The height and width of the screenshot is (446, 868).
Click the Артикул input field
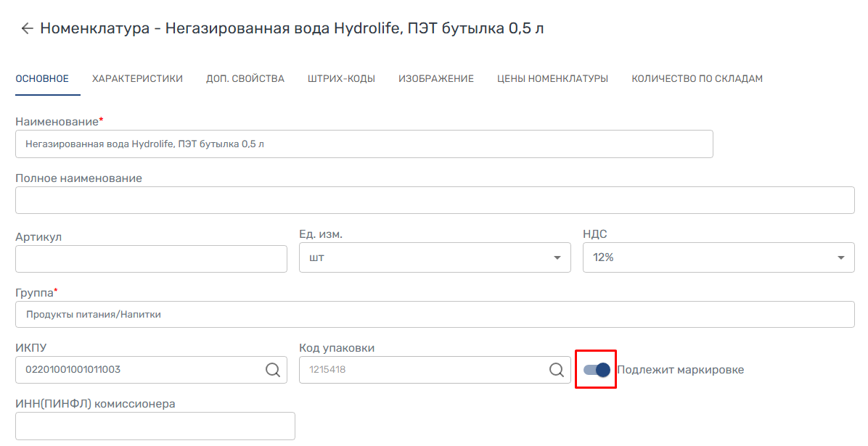[x=151, y=259]
